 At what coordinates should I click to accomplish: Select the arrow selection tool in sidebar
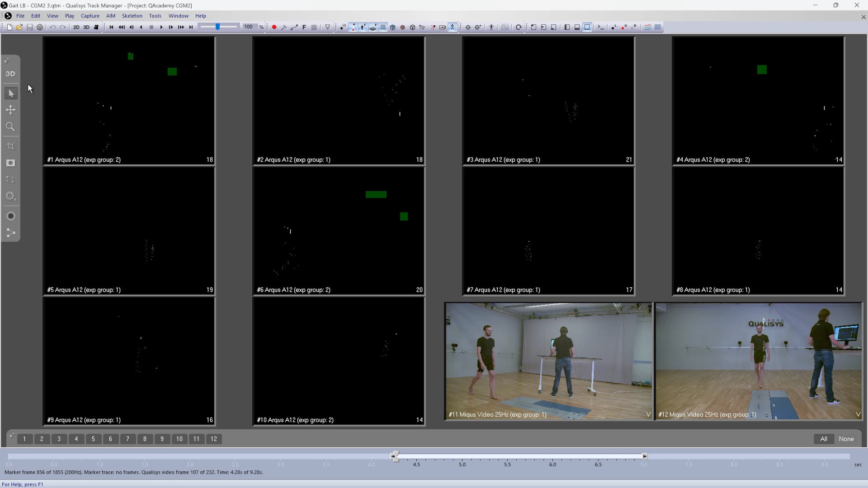pyautogui.click(x=11, y=94)
